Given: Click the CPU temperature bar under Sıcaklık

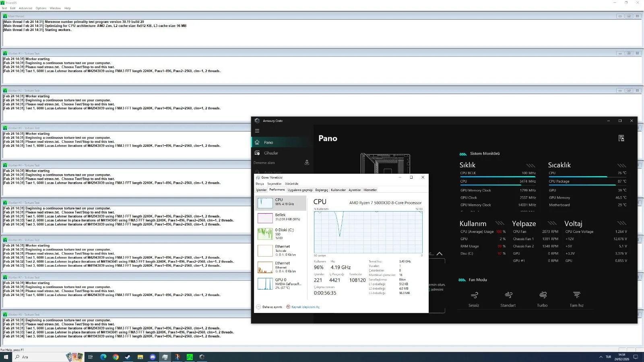Looking at the screenshot, I should pos(587,177).
